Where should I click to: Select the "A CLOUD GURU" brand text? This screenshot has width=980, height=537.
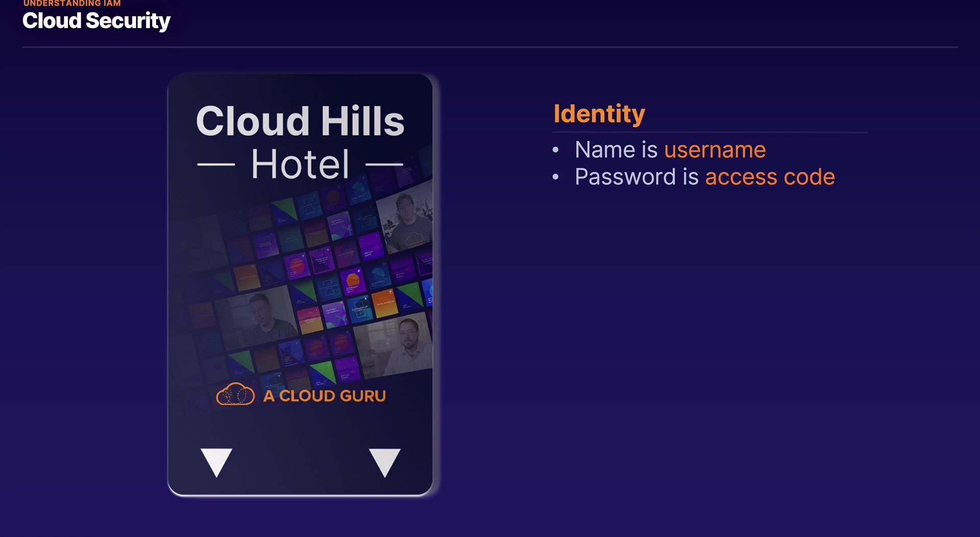[325, 396]
